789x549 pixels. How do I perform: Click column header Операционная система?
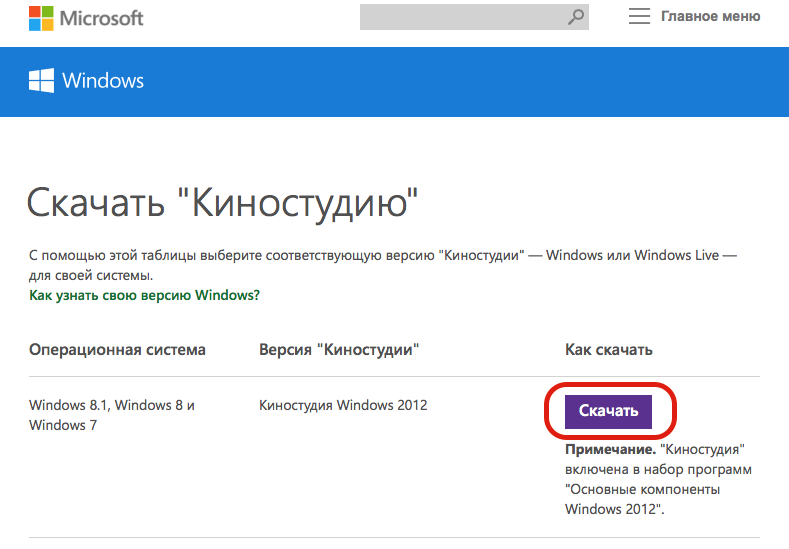tap(117, 349)
